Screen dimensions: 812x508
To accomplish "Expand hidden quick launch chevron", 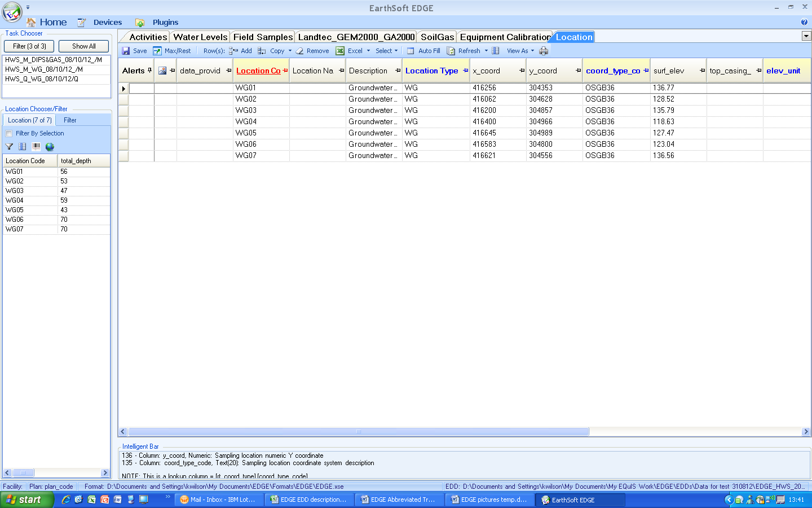I will point(167,497).
